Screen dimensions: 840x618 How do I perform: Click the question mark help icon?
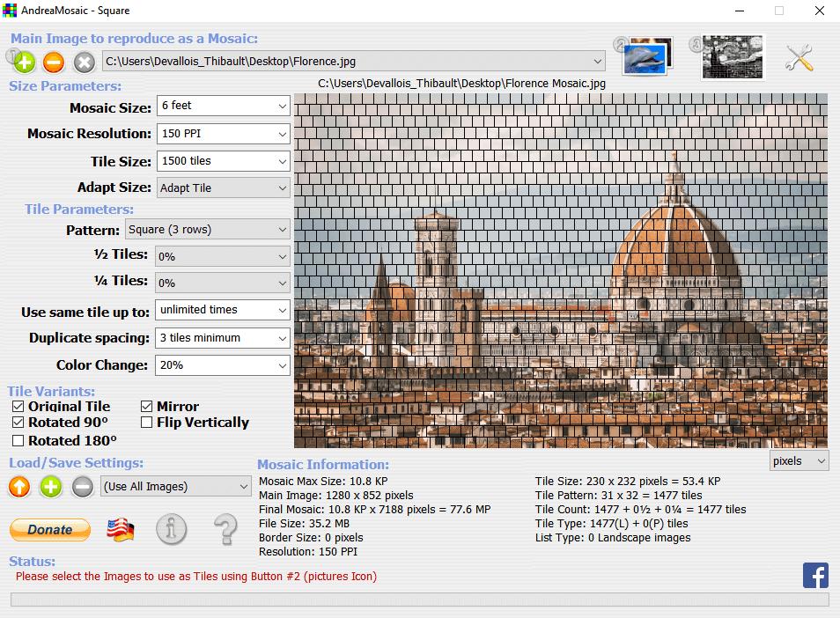(x=225, y=529)
